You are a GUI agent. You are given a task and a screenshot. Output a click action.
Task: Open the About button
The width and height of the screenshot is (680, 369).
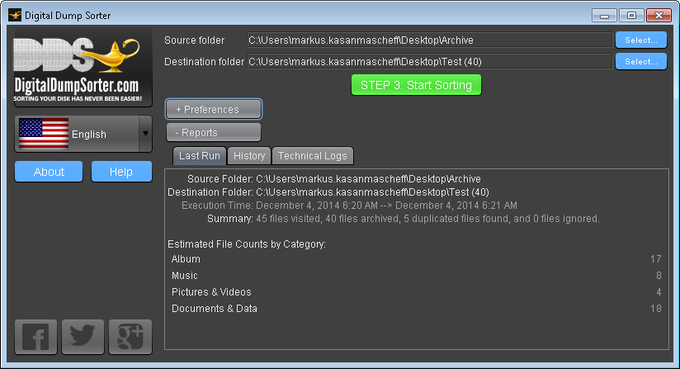[49, 172]
